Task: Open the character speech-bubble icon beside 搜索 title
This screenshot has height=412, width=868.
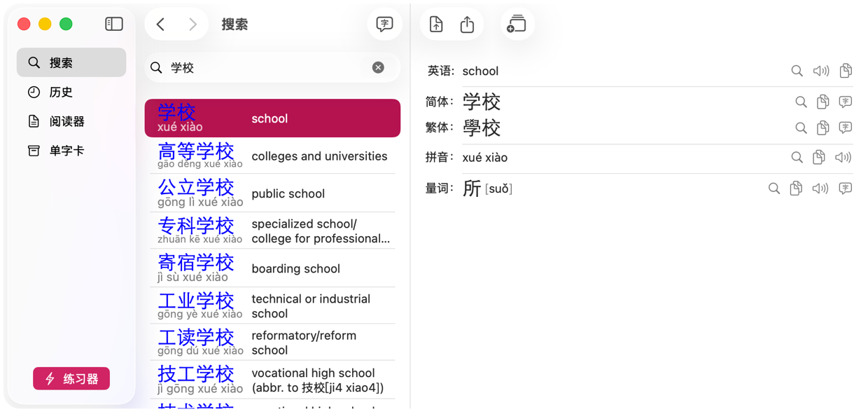Action: [x=384, y=25]
